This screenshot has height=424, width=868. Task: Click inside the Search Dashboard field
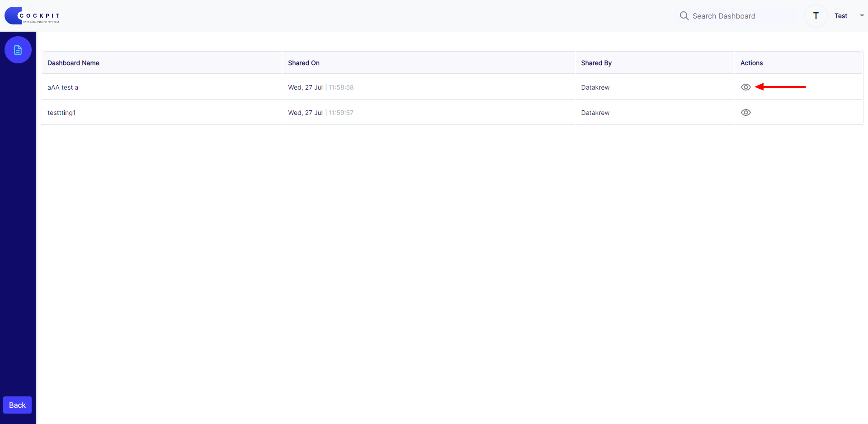[x=723, y=16]
